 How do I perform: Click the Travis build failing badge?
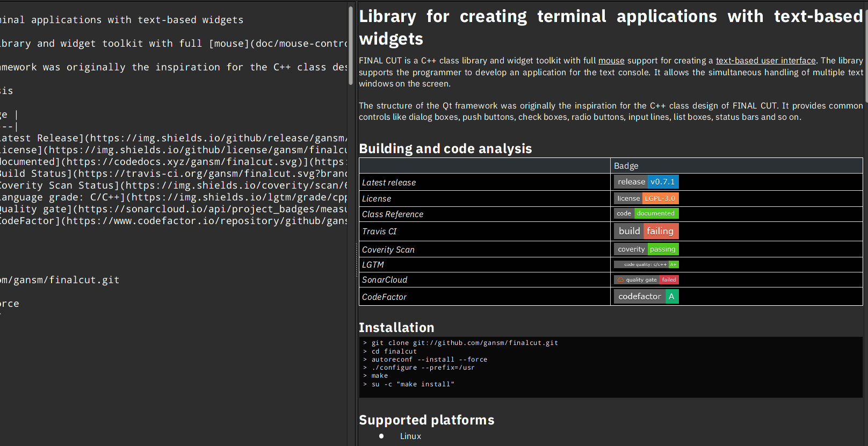646,231
